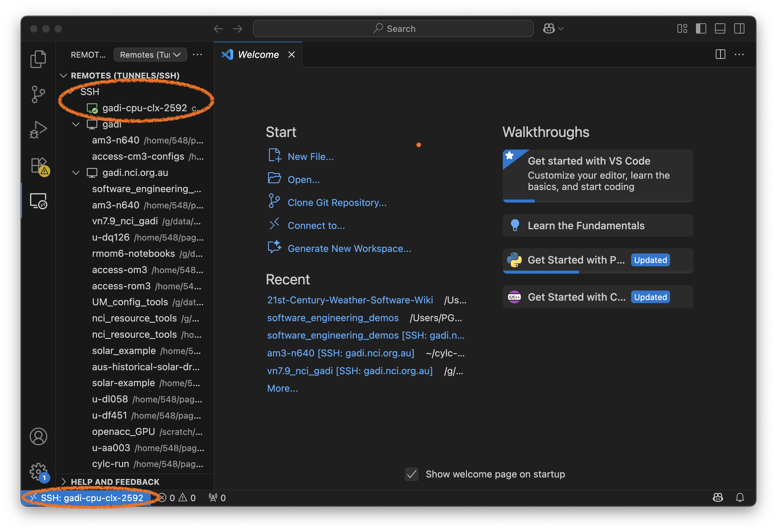Open the Explorer view icon
Viewport: 777px width, 532px height.
(38, 59)
